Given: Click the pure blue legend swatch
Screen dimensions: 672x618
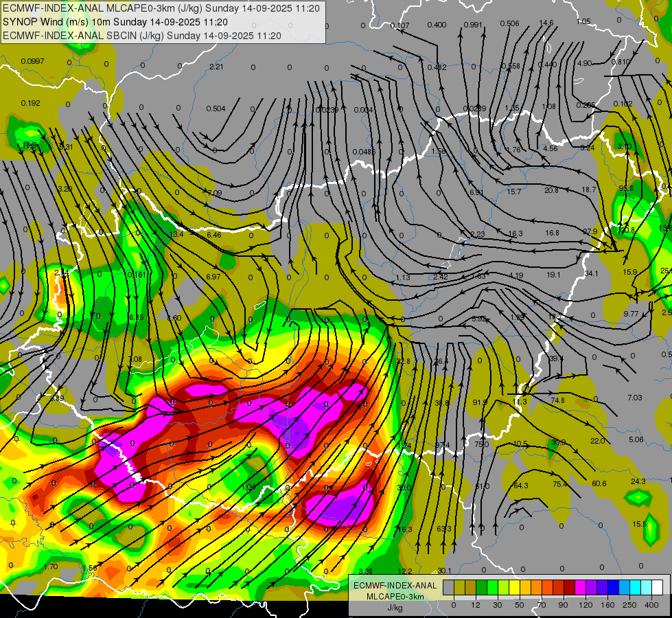Looking at the screenshot, I should [x=614, y=587].
